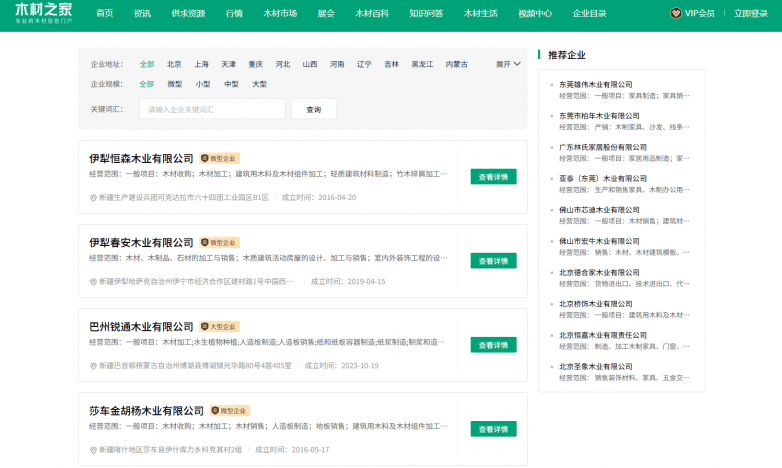Screen dimensions: 782x468
Task: Click the VIP会员 badge icon
Action: click(676, 13)
